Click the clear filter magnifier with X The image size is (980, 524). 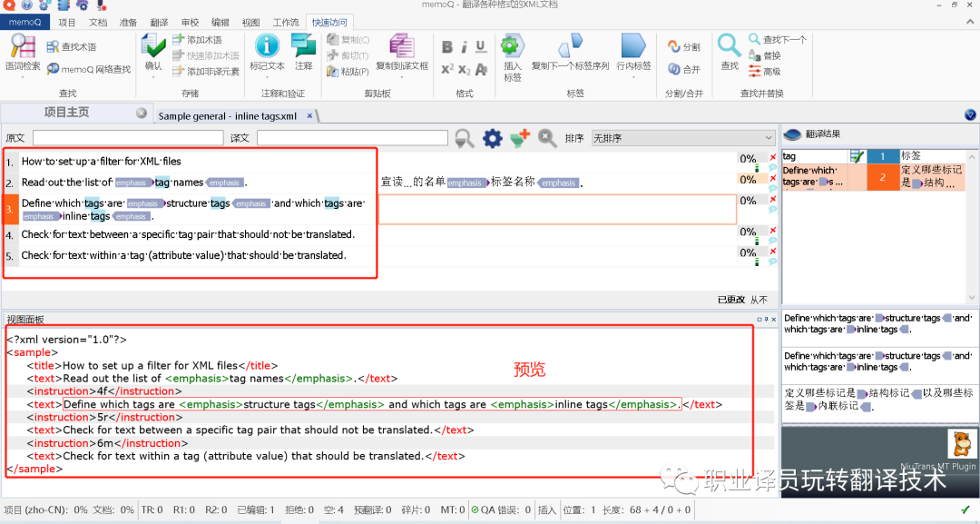[x=547, y=138]
